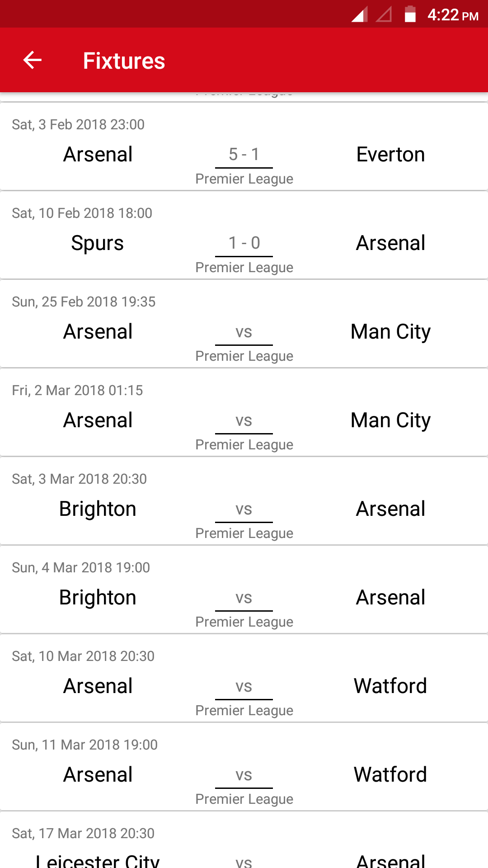Tap Spurs team name
This screenshot has height=868, width=488.
tap(98, 243)
